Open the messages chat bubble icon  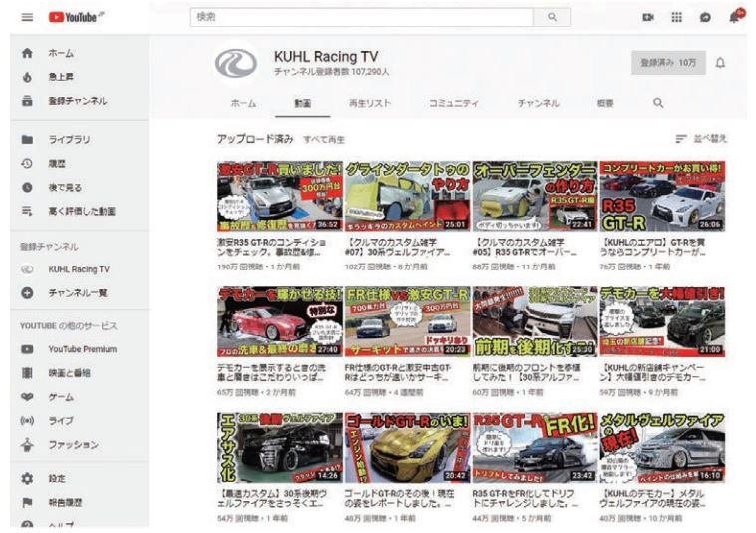[x=705, y=17]
